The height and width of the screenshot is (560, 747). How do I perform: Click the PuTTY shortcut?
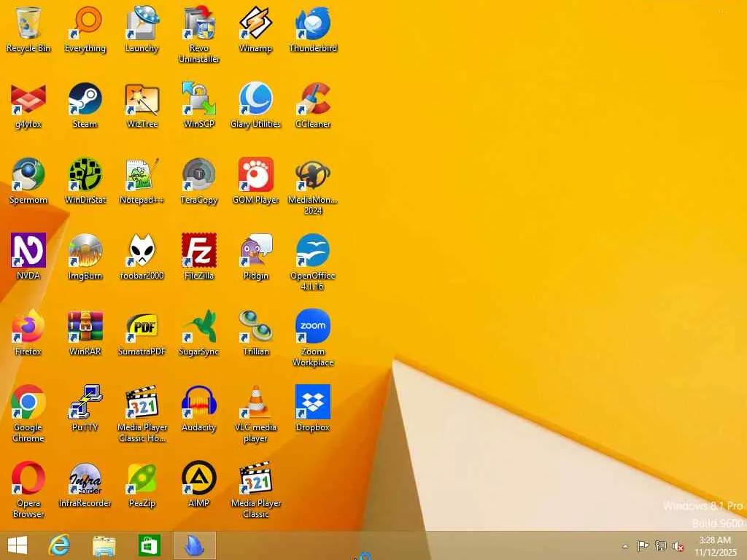click(85, 408)
